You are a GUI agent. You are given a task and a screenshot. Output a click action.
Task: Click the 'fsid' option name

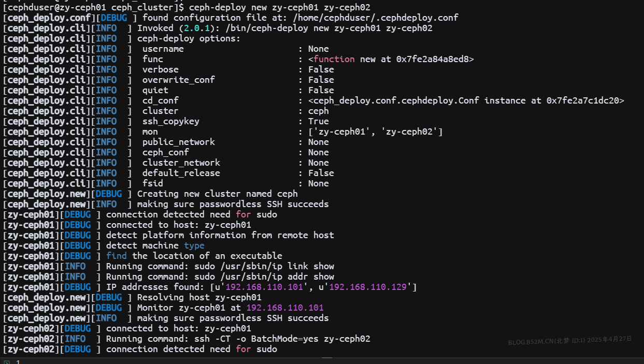tap(152, 183)
